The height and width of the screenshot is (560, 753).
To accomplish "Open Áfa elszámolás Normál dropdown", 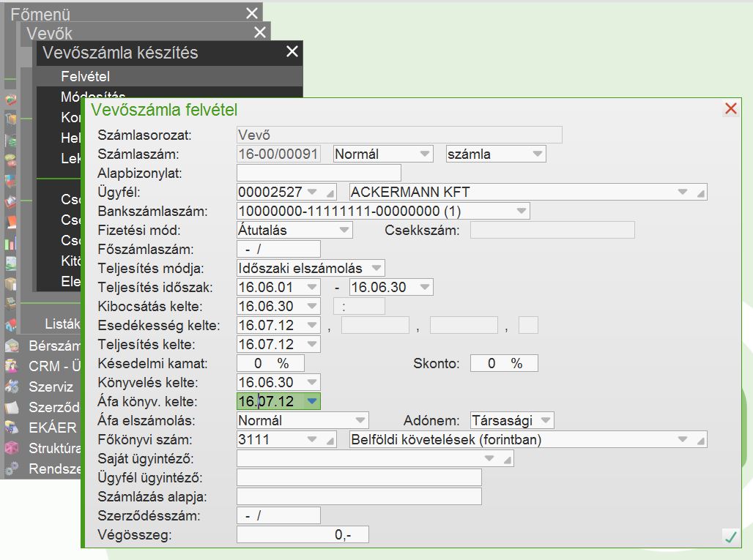I will pos(360,420).
